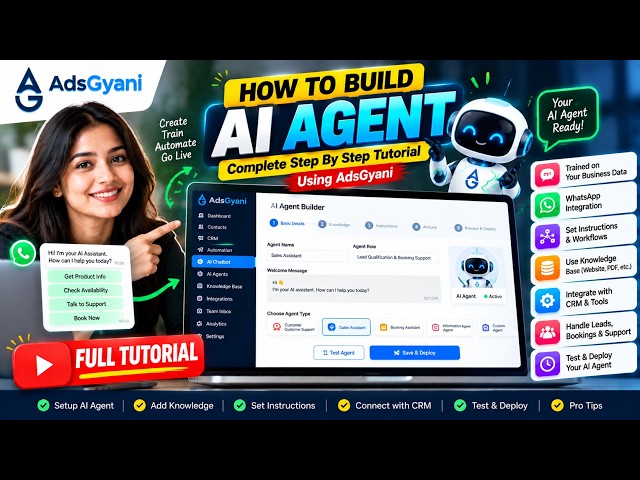Click the Set Instructions checkmark in bottom bar

coord(240,405)
